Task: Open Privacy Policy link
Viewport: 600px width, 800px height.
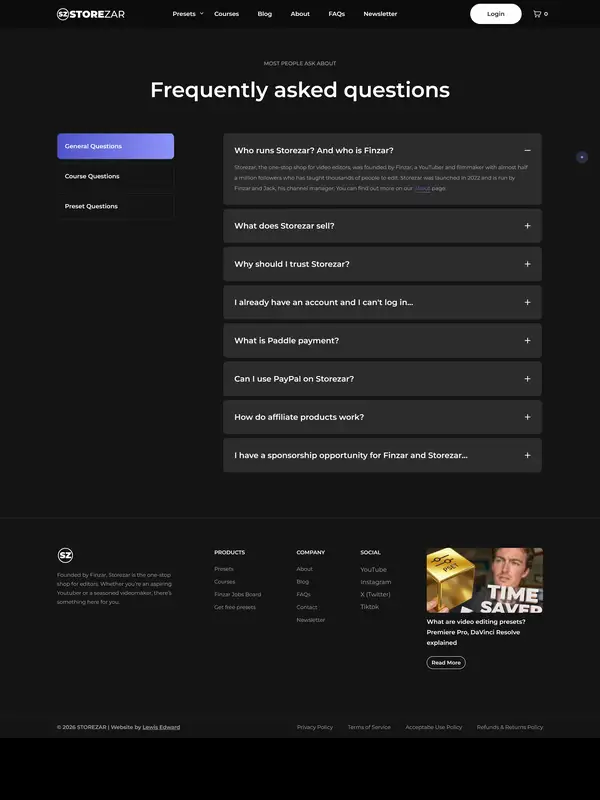Action: point(315,727)
